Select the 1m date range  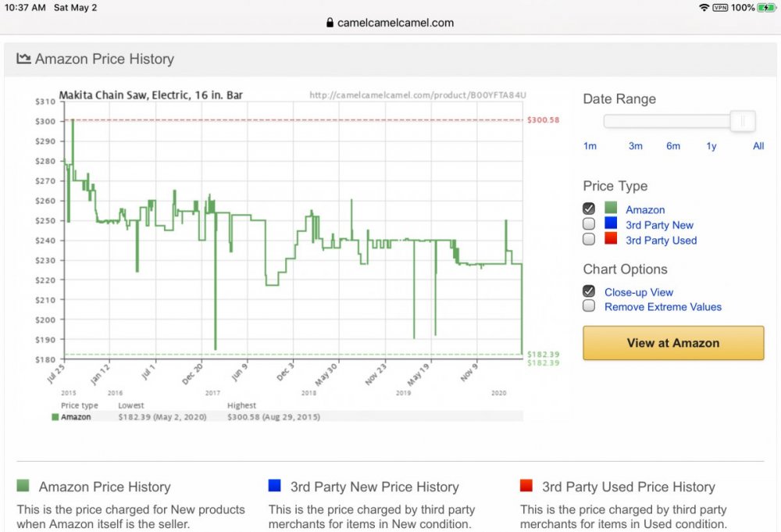[590, 146]
